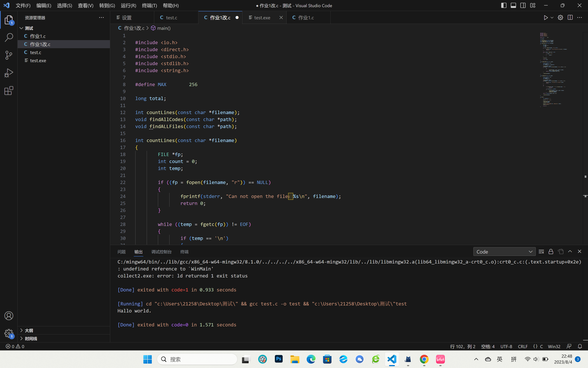Switch to the 问题 panel tab
Viewport: 588px width, 368px height.
[121, 252]
